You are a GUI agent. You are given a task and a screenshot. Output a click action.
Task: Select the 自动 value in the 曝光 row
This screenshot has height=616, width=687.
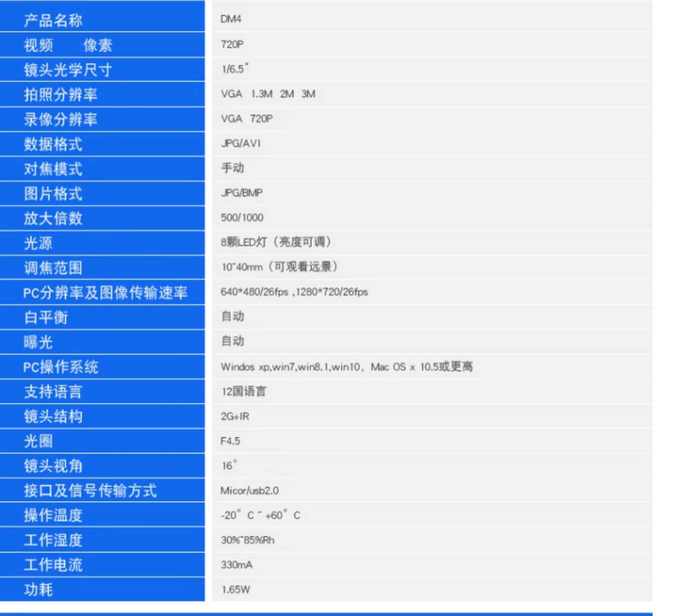[233, 341]
